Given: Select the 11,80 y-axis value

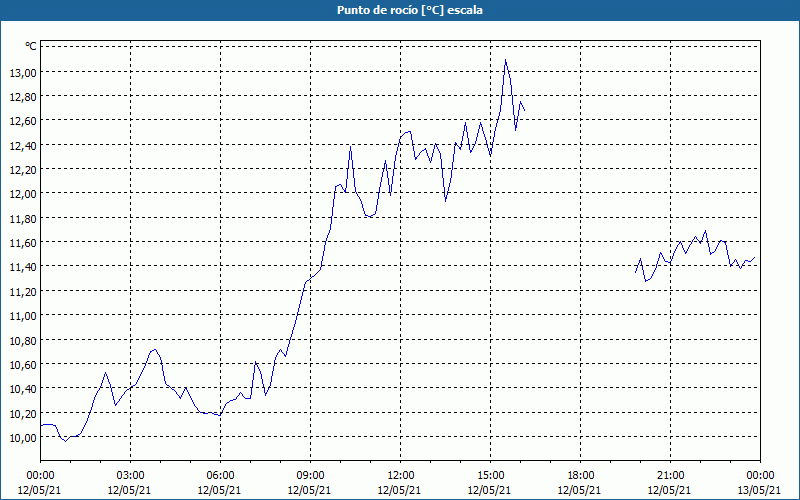Looking at the screenshot, I should 23,218.
